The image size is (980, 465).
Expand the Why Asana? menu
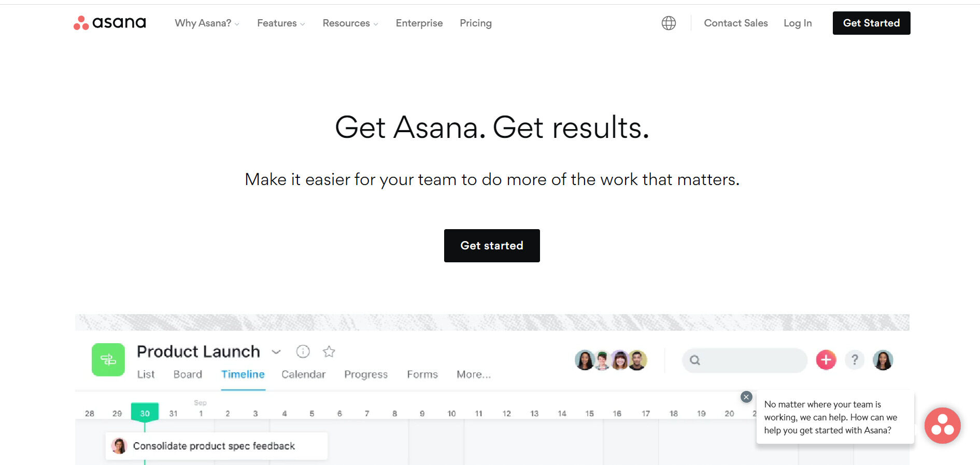[x=207, y=23]
